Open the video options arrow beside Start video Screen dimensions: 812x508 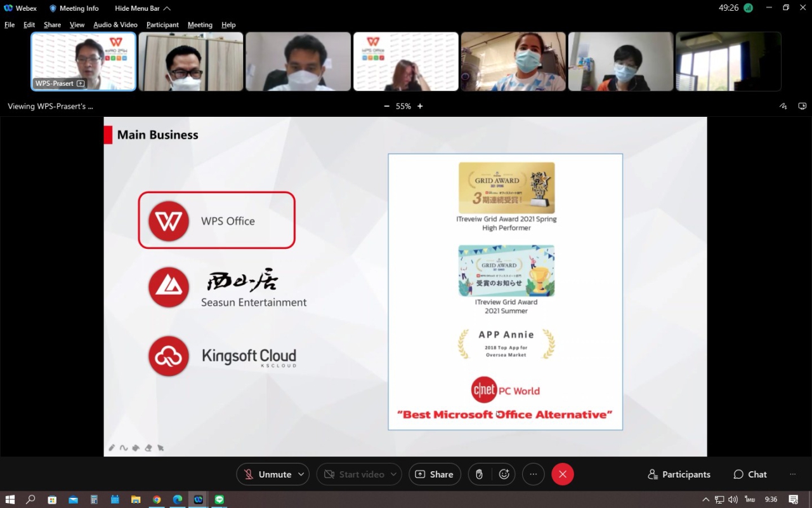coord(394,474)
